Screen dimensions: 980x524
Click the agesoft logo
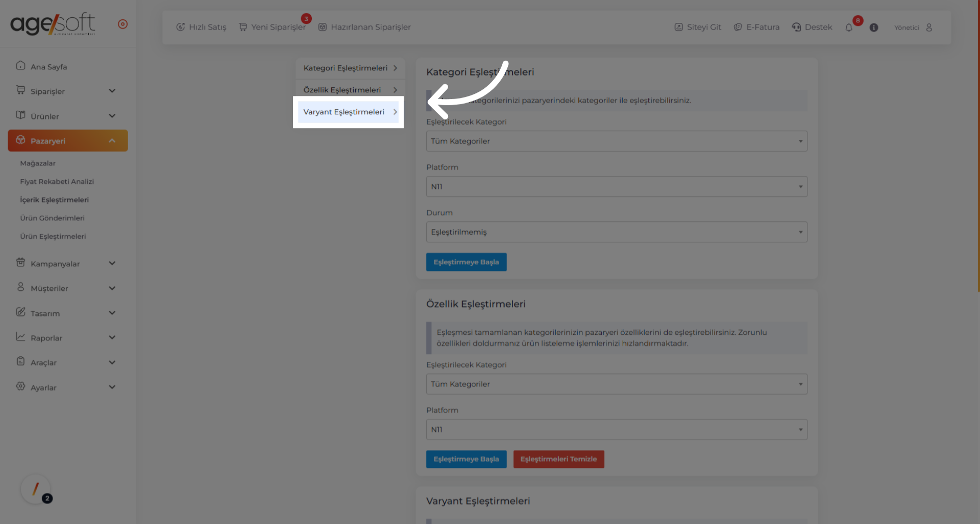[53, 24]
